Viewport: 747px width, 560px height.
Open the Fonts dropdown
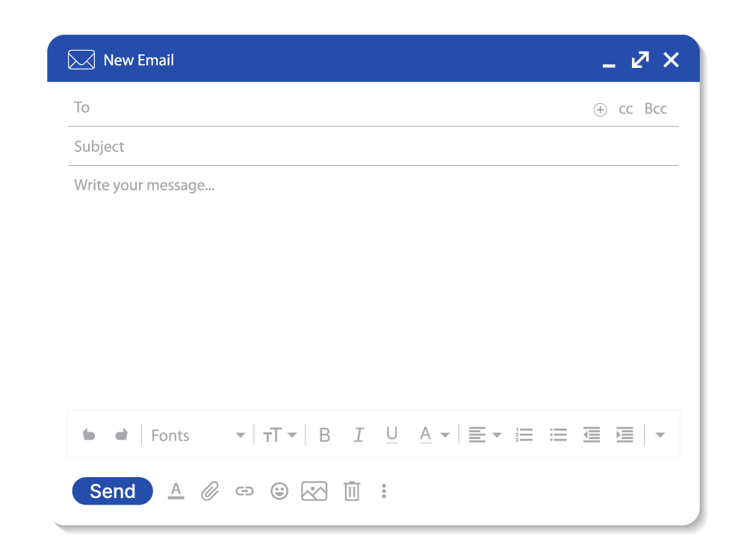coord(198,435)
